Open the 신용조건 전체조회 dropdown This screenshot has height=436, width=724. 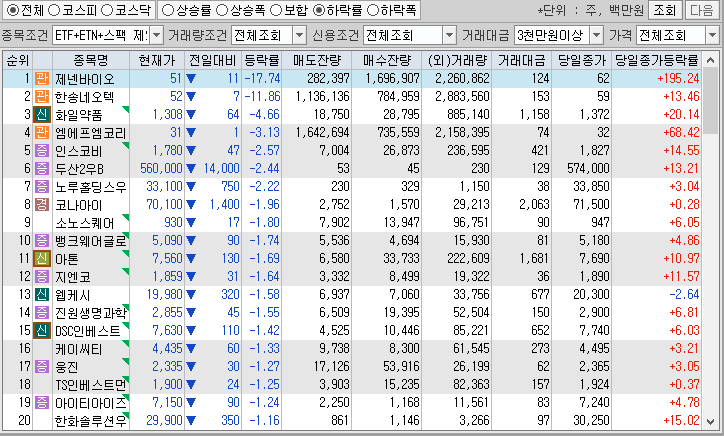tap(449, 35)
